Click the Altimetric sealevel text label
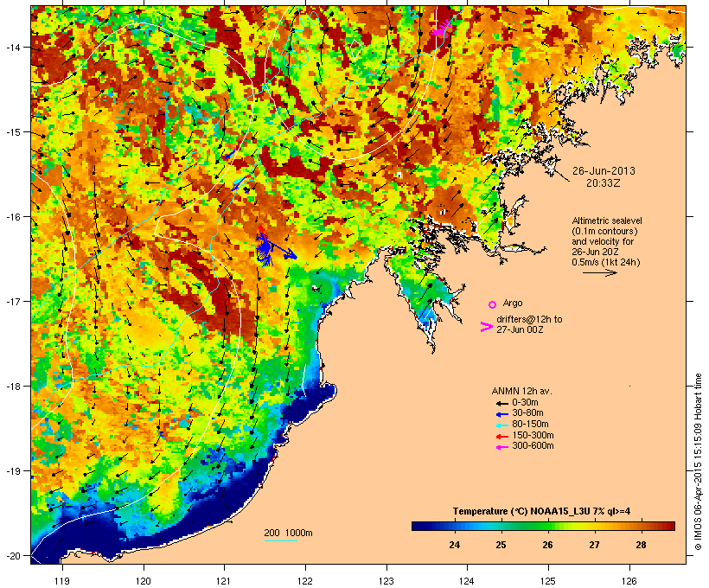The width and height of the screenshot is (709, 588). coord(607,220)
